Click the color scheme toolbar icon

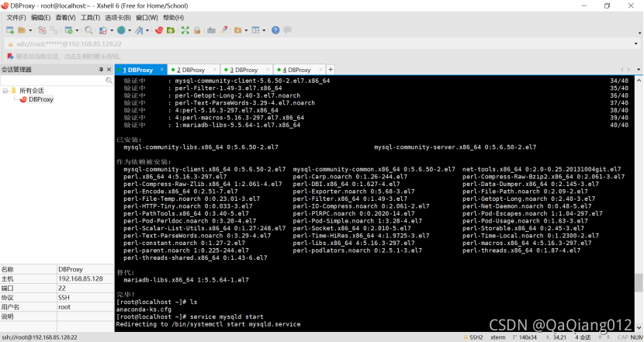click(x=103, y=30)
